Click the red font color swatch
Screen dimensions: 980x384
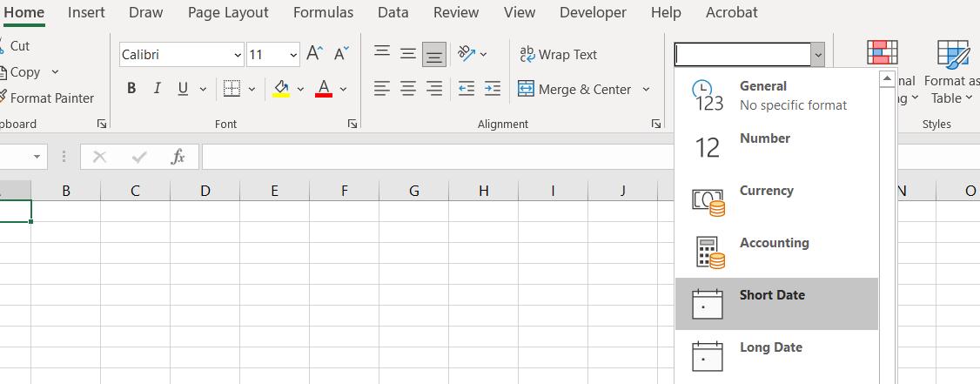coord(324,89)
